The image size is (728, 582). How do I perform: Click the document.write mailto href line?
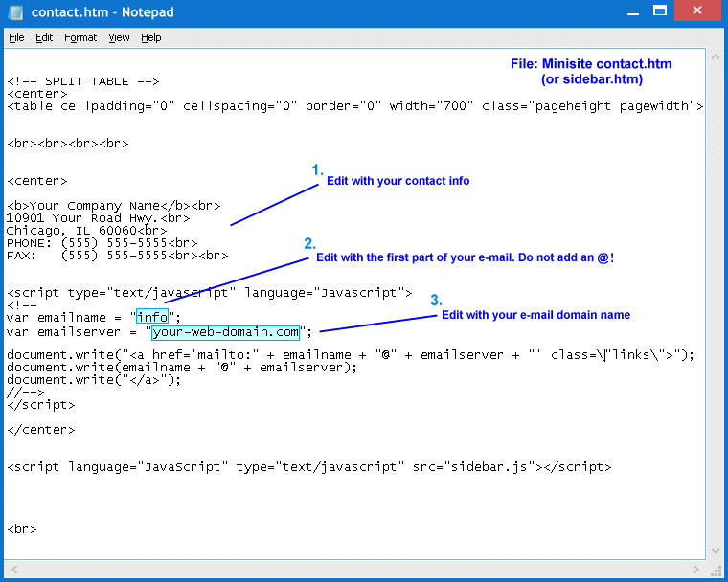[351, 355]
